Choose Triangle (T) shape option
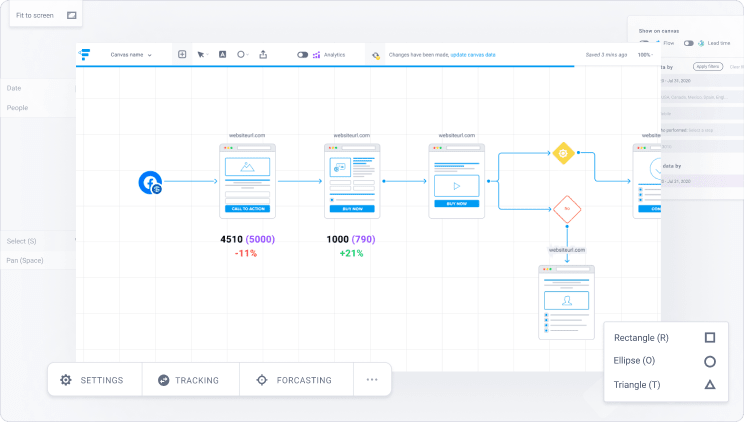The width and height of the screenshot is (744, 422). [666, 384]
